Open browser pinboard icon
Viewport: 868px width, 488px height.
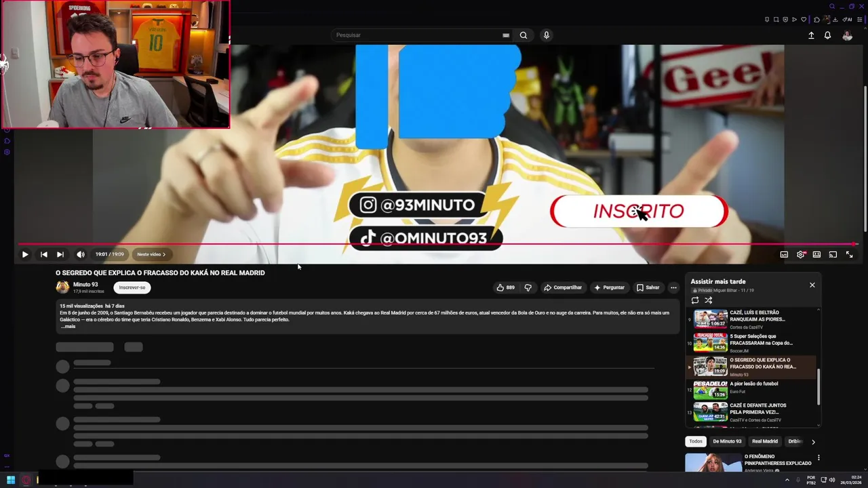click(767, 20)
